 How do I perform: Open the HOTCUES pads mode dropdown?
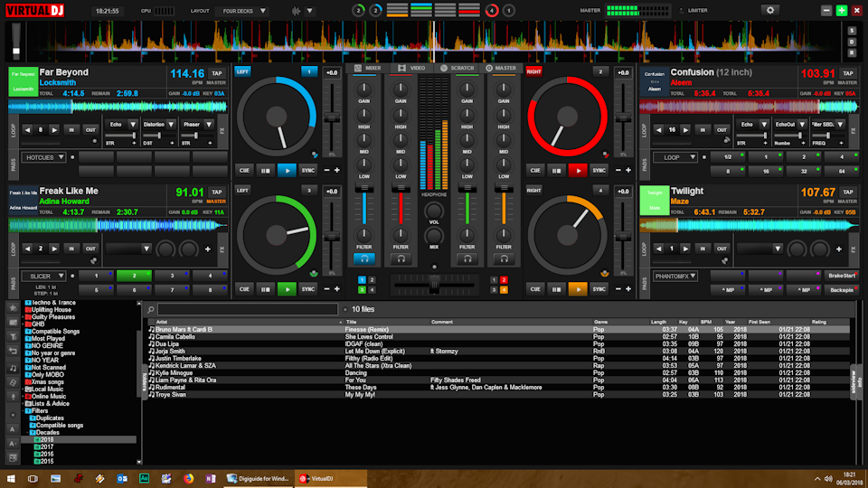(43, 157)
